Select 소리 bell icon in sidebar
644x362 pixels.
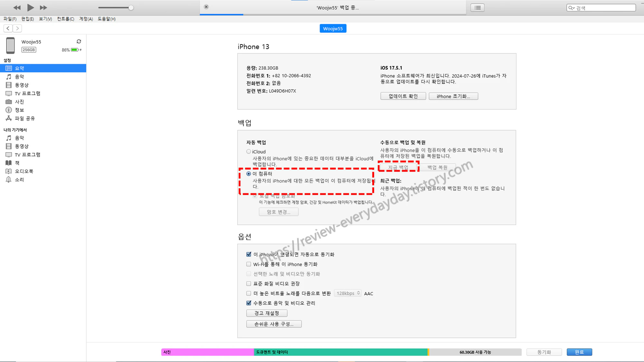click(x=9, y=180)
